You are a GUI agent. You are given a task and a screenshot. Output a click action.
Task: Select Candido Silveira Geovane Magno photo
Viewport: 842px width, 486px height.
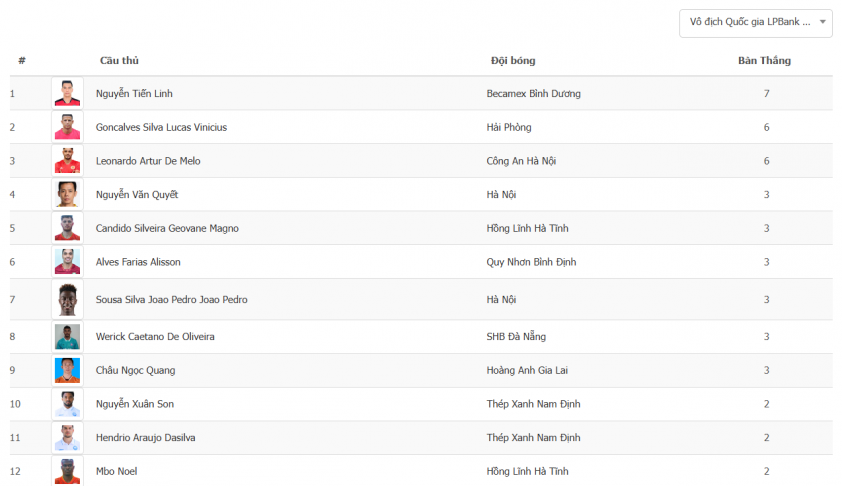click(x=67, y=228)
